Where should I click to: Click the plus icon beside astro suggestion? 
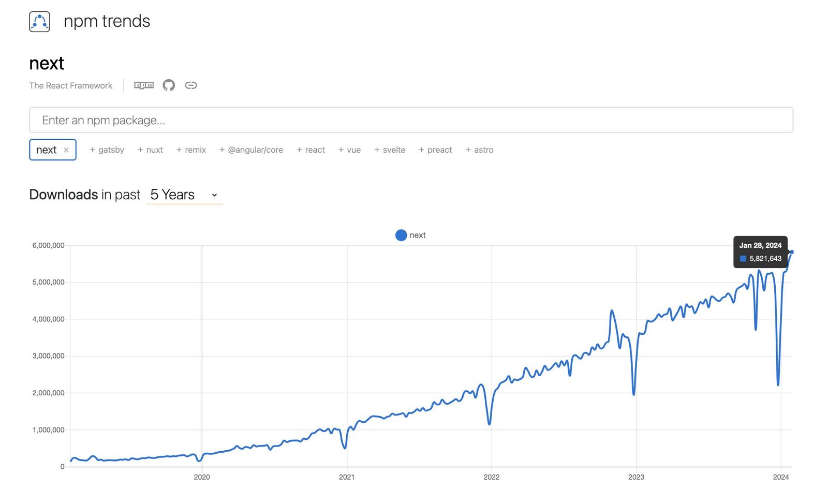point(467,150)
